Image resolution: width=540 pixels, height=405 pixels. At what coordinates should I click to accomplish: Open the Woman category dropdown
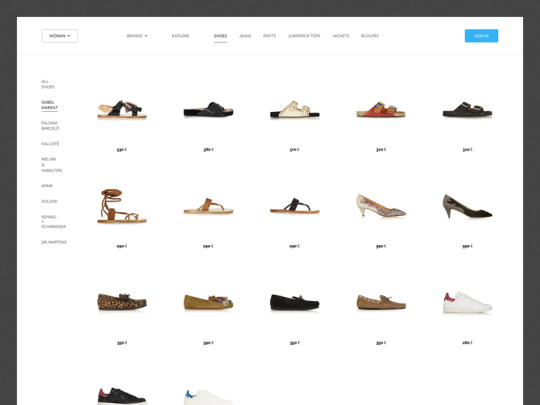pyautogui.click(x=60, y=36)
